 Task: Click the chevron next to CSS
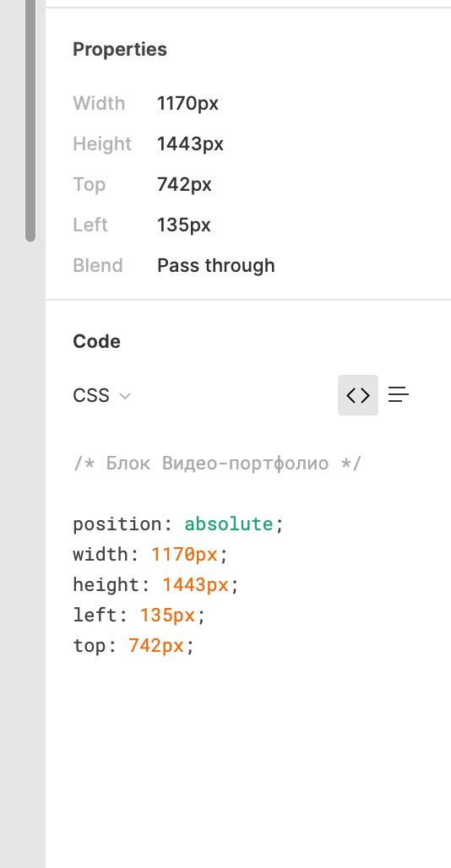[x=125, y=396]
